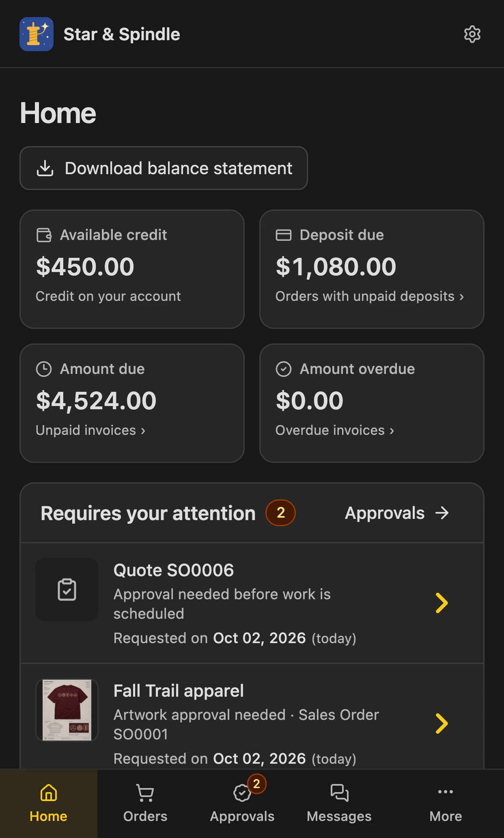Expand Fall Trail apparel with its yellow chevron
The image size is (504, 838).
[442, 724]
